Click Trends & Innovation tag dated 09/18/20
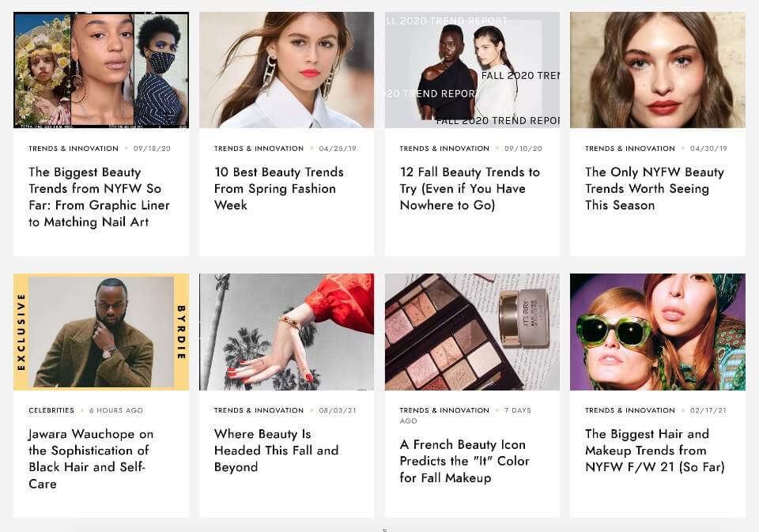 pos(74,149)
